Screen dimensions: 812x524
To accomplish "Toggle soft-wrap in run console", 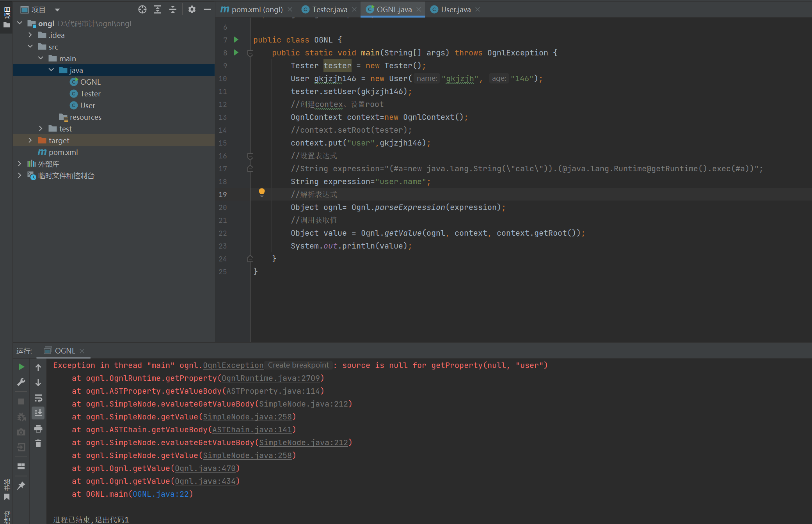I will point(38,398).
